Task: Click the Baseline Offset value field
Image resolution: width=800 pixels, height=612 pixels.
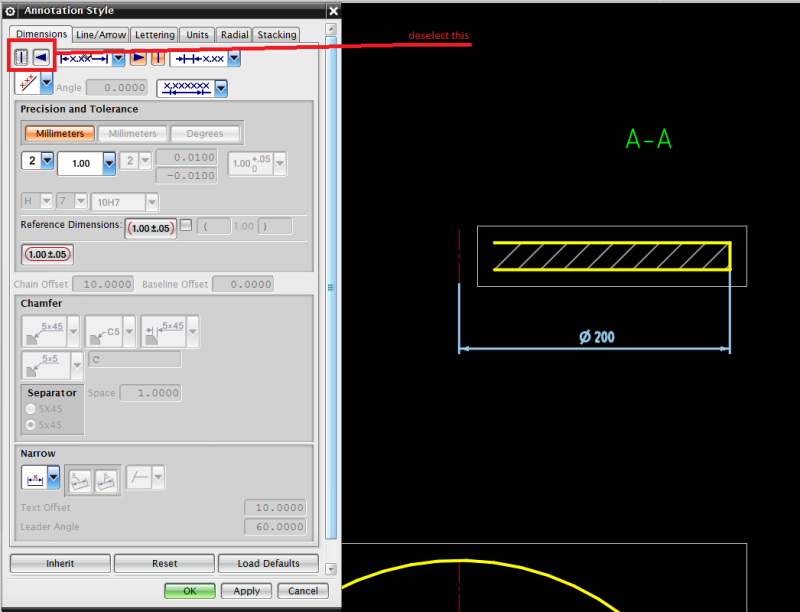Action: [x=243, y=284]
